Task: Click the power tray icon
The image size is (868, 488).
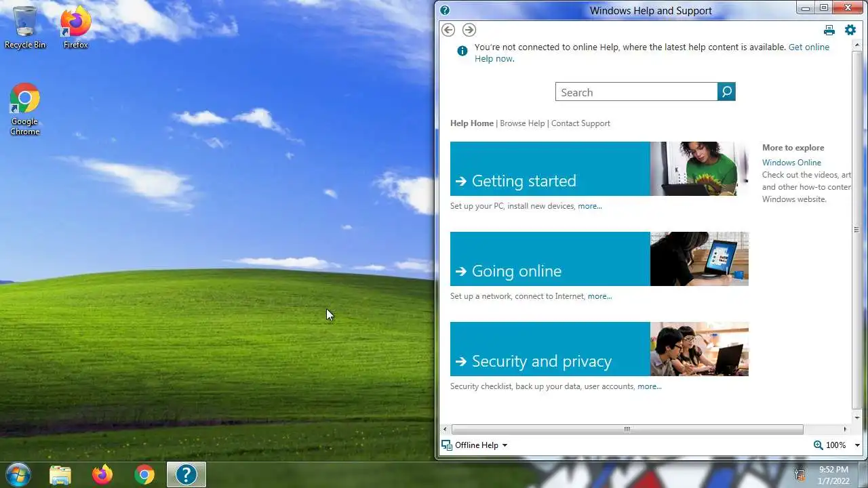Action: coord(800,475)
